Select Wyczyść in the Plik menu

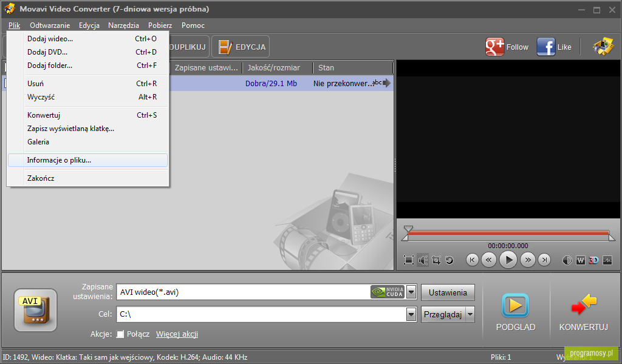click(87, 97)
